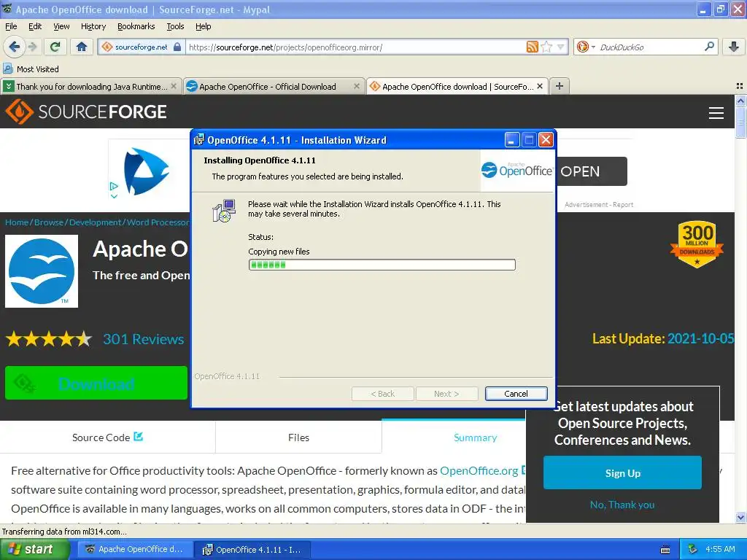Screen dimensions: 747x560
Task: Go back with the browser back arrow
Action: [x=14, y=47]
